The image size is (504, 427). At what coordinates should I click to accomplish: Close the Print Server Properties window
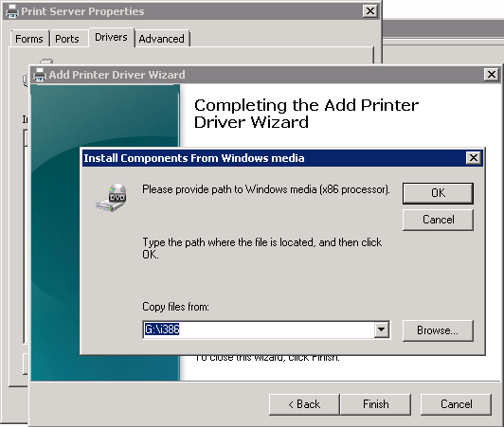coord(370,11)
